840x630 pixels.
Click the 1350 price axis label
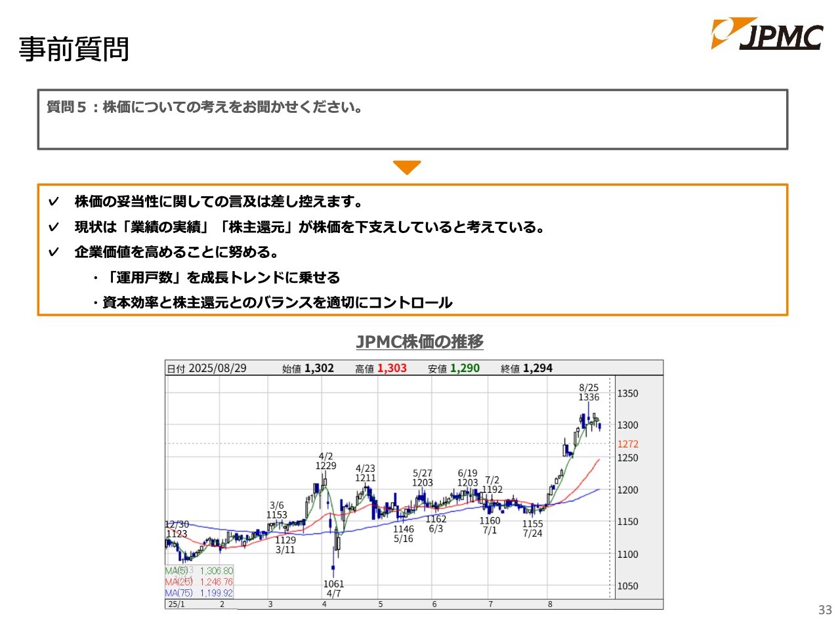tap(627, 393)
